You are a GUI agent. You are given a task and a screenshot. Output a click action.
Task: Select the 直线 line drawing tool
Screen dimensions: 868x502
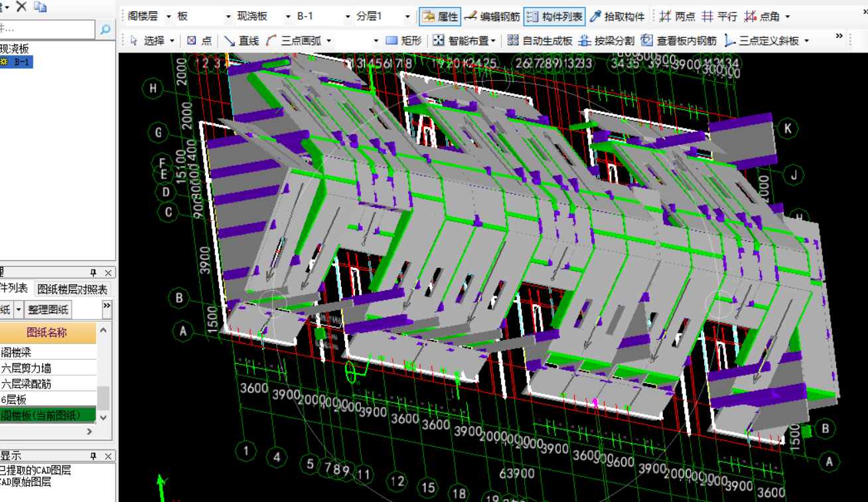[x=242, y=41]
